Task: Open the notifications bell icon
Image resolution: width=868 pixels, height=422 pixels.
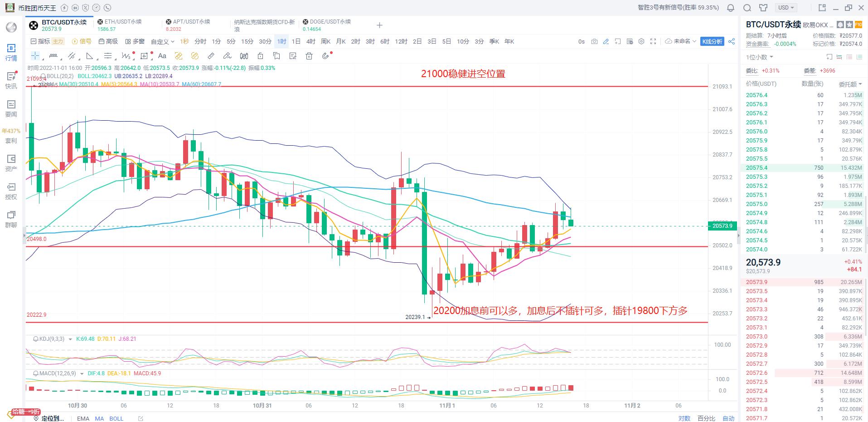Action: click(731, 8)
